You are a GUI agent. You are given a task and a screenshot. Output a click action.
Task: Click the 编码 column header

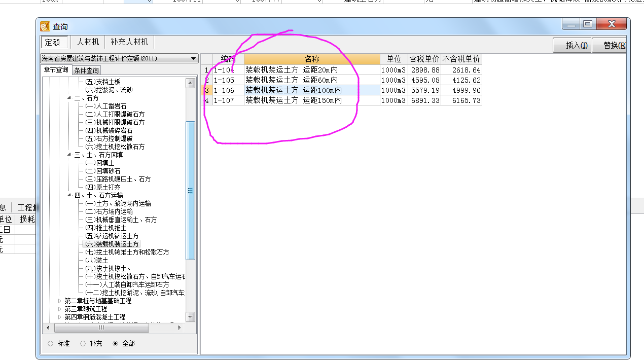point(228,59)
